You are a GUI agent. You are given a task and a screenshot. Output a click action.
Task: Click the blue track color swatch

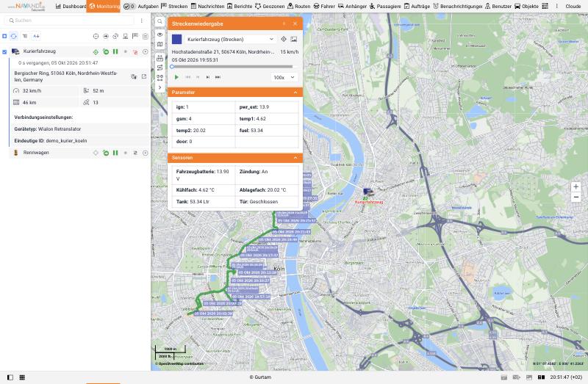[x=176, y=40]
